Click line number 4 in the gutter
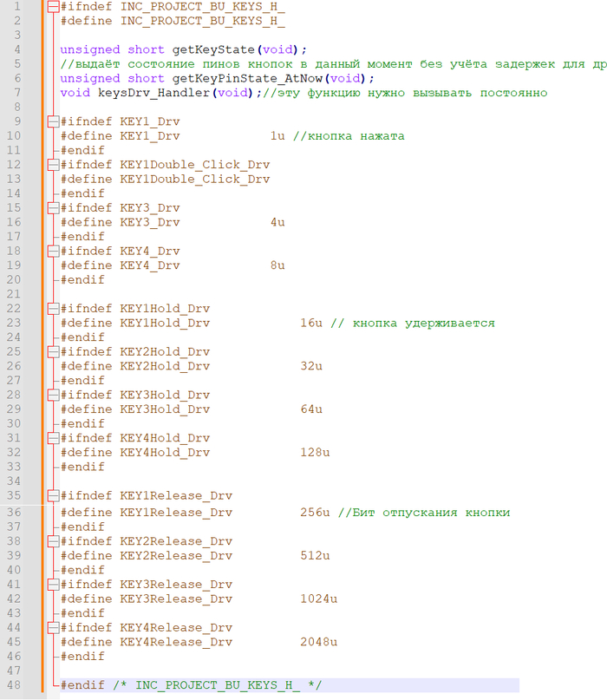Screen dimensions: 607x700 tap(16, 49)
